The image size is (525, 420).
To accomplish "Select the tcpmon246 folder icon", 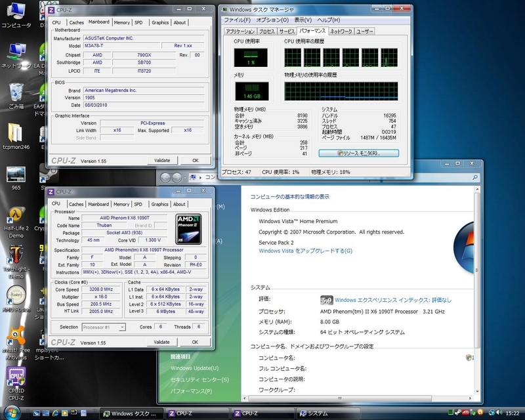I will point(16,136).
